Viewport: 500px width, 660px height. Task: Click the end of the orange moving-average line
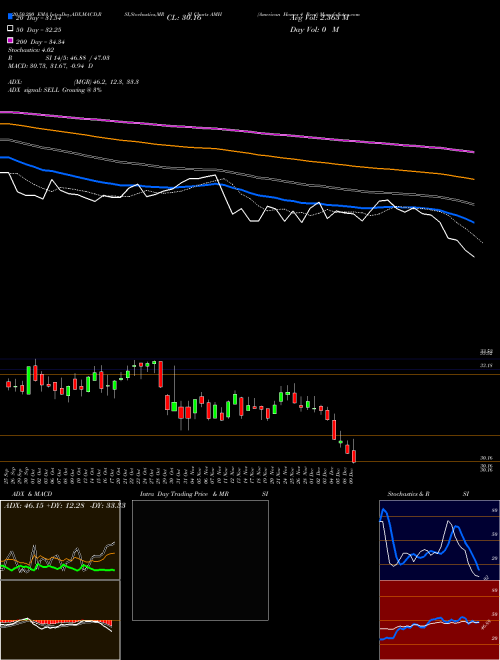[x=474, y=179]
